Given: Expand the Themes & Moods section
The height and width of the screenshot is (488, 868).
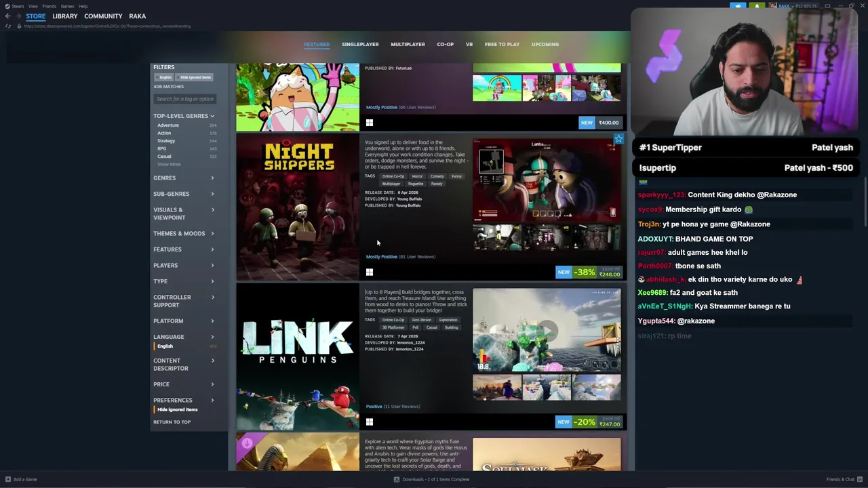Looking at the screenshot, I should [184, 233].
